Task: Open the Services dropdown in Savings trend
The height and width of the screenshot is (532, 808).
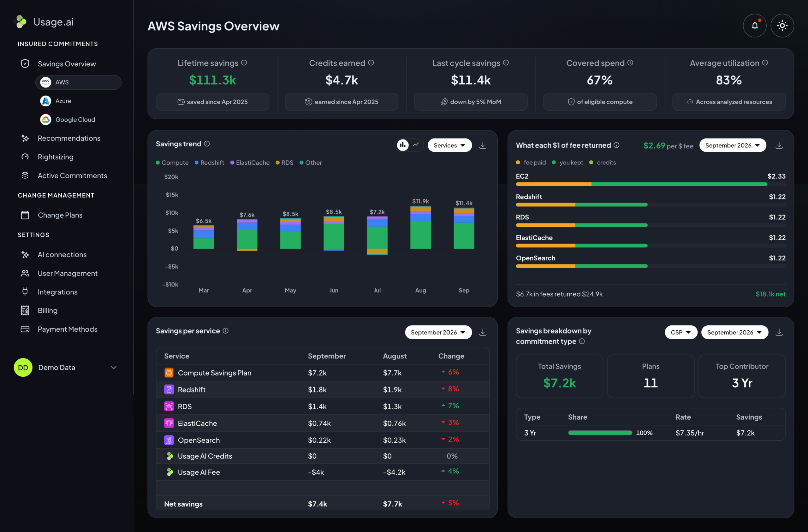Action: 449,145
